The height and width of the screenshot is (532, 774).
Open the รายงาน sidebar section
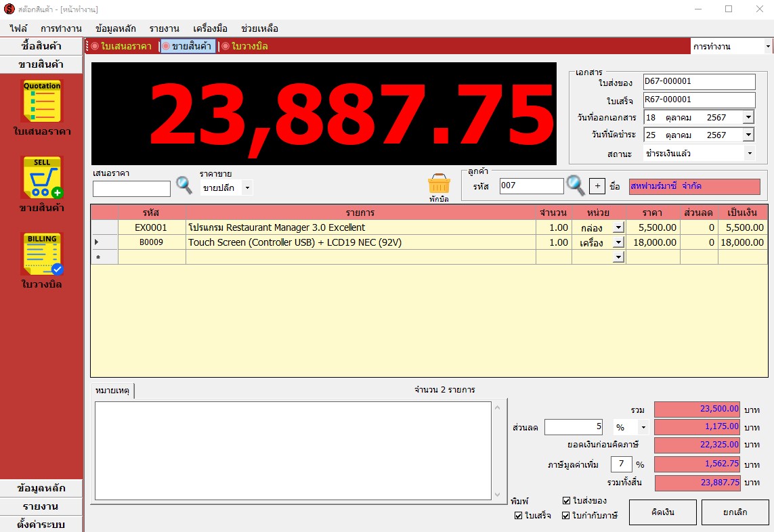(x=41, y=506)
